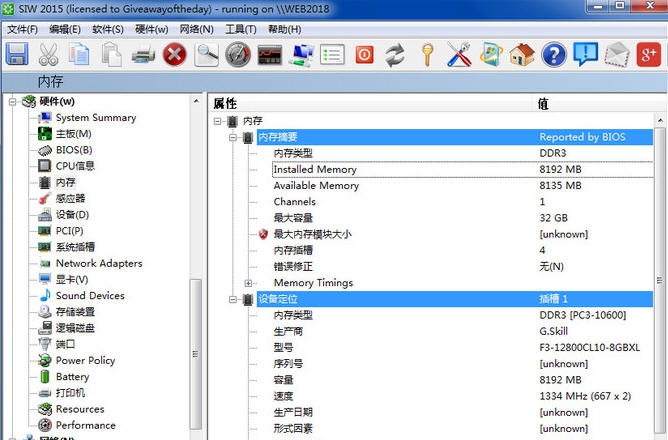Open the 编辑(E) menu

click(x=65, y=29)
